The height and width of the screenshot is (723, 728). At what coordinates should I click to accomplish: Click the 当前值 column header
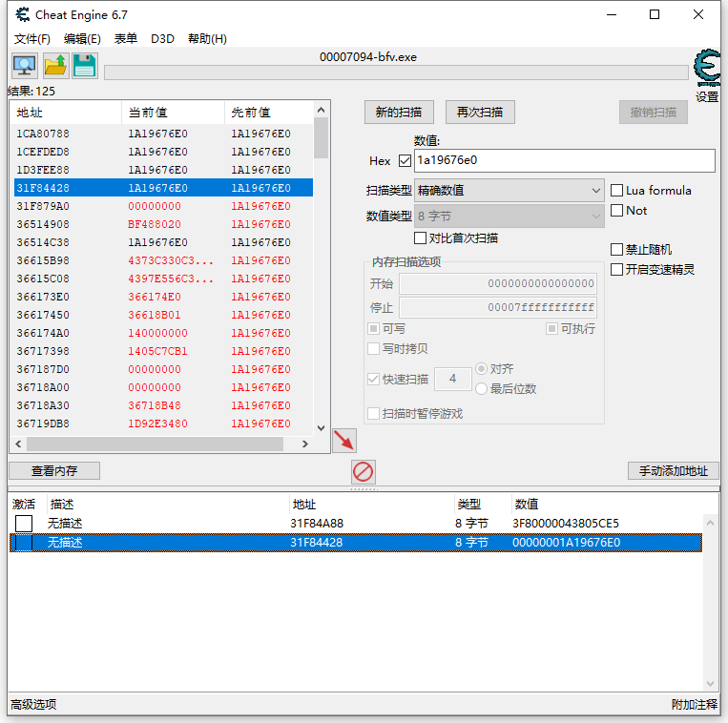point(174,113)
